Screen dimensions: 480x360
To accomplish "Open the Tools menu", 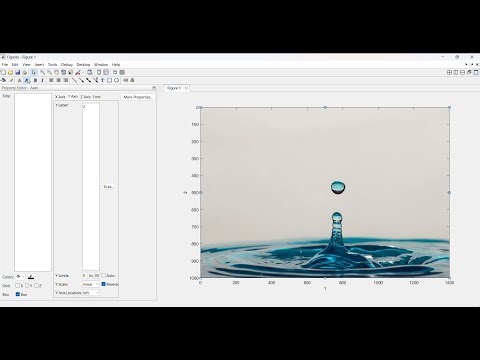I will (52, 65).
